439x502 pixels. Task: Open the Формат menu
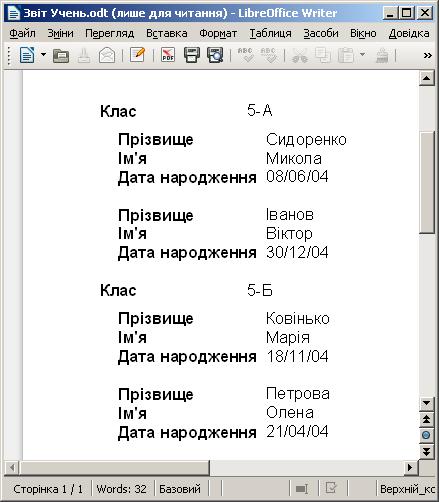pos(218,33)
